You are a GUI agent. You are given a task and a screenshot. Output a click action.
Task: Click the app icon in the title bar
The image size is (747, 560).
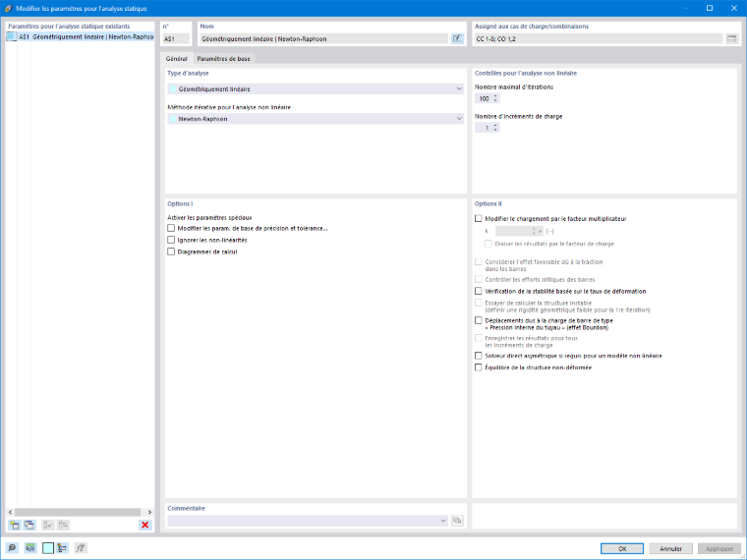click(9, 8)
